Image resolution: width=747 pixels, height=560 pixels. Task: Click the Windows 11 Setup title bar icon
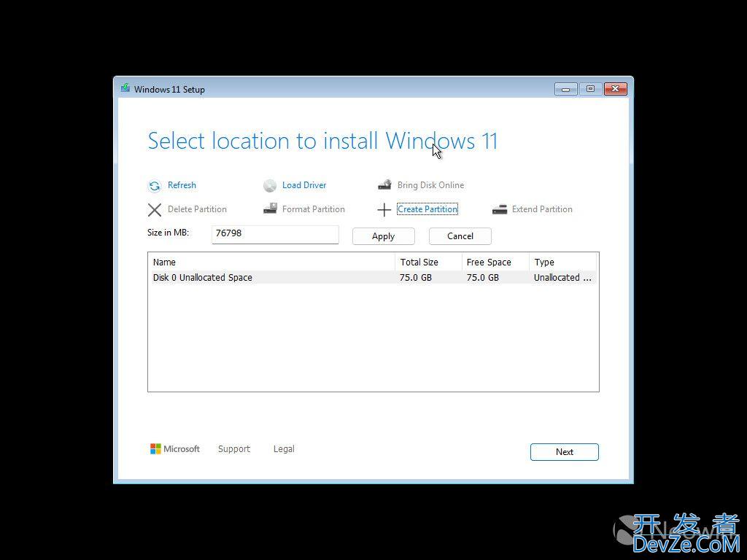coord(125,88)
